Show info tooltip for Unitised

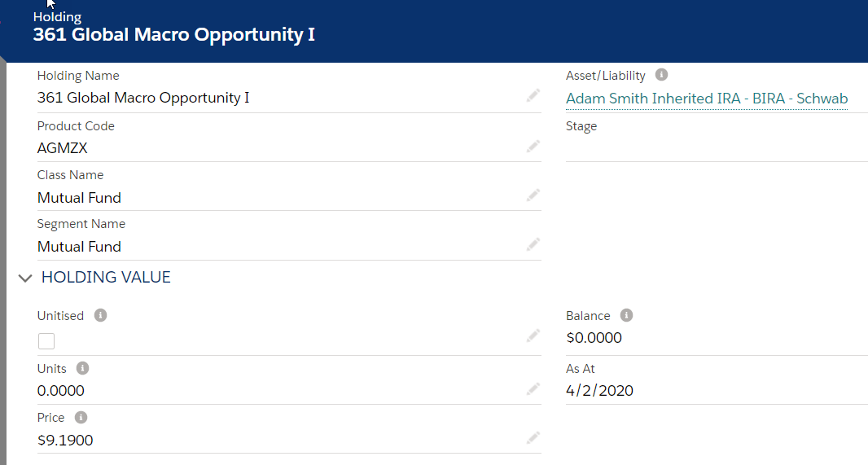pos(100,315)
